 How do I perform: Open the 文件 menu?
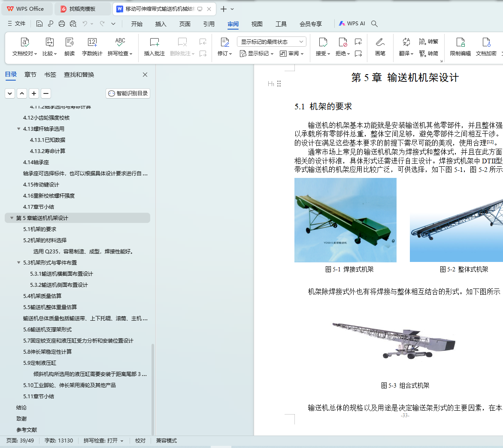click(x=16, y=24)
